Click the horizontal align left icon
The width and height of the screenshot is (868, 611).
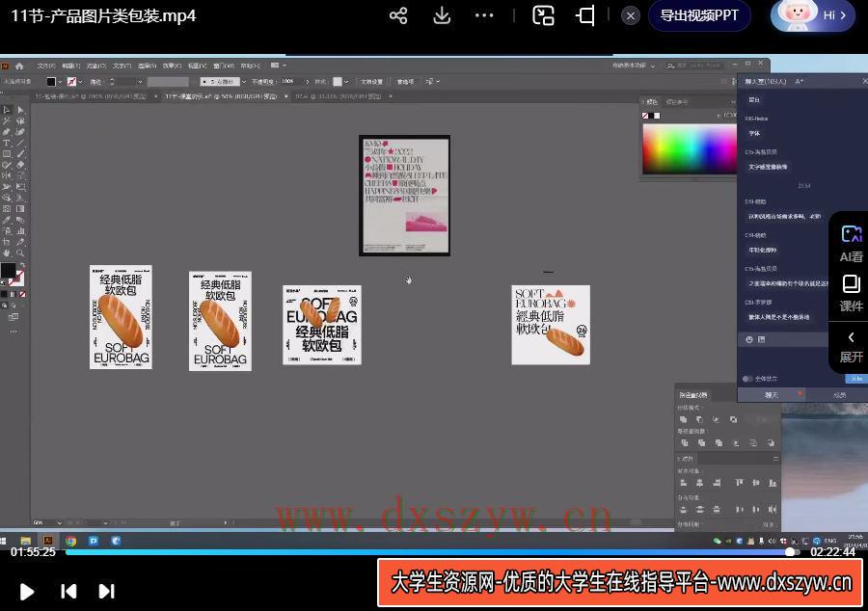pyautogui.click(x=683, y=483)
